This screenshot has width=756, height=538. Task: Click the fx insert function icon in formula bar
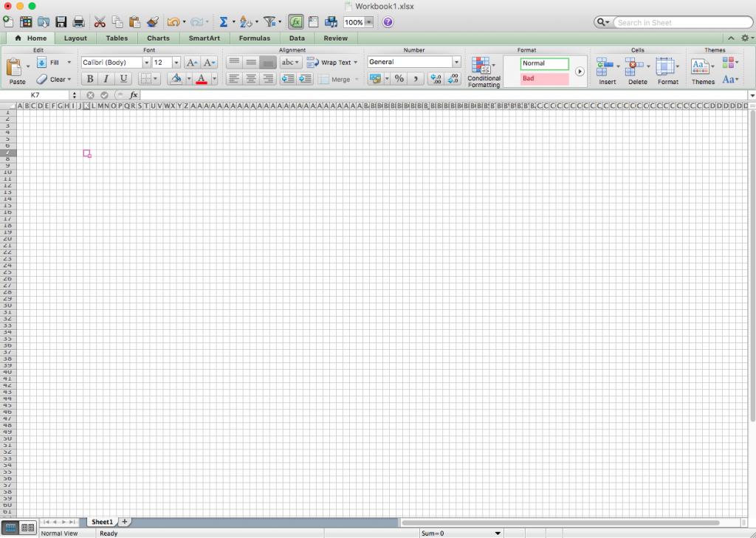coord(134,95)
